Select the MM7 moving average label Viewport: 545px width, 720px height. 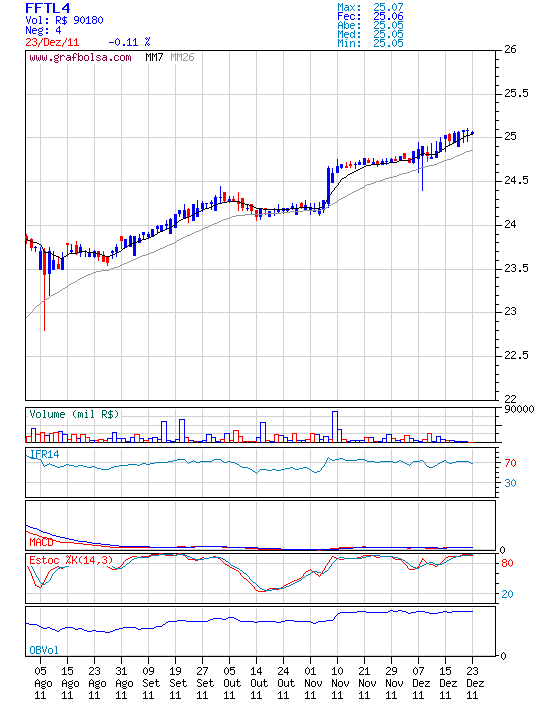[x=154, y=57]
